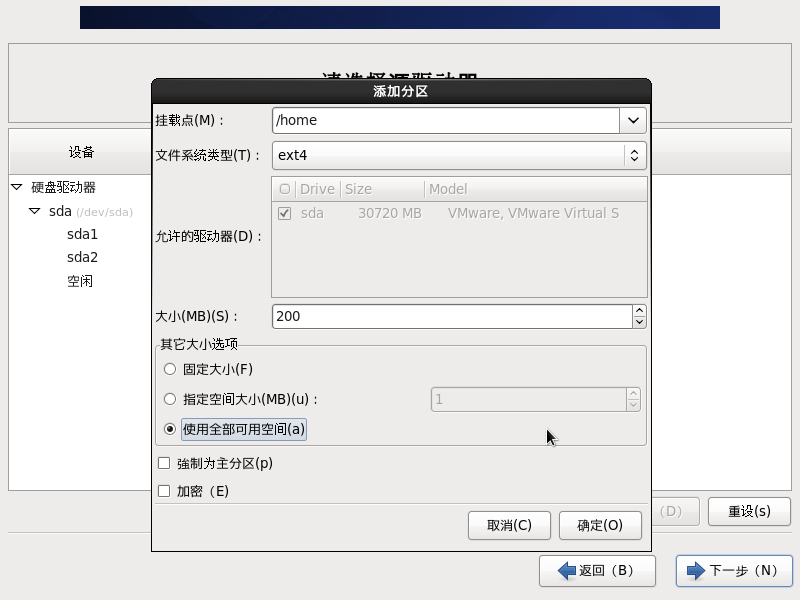Click the /home mount point text field
This screenshot has width=800, height=600.
point(446,120)
